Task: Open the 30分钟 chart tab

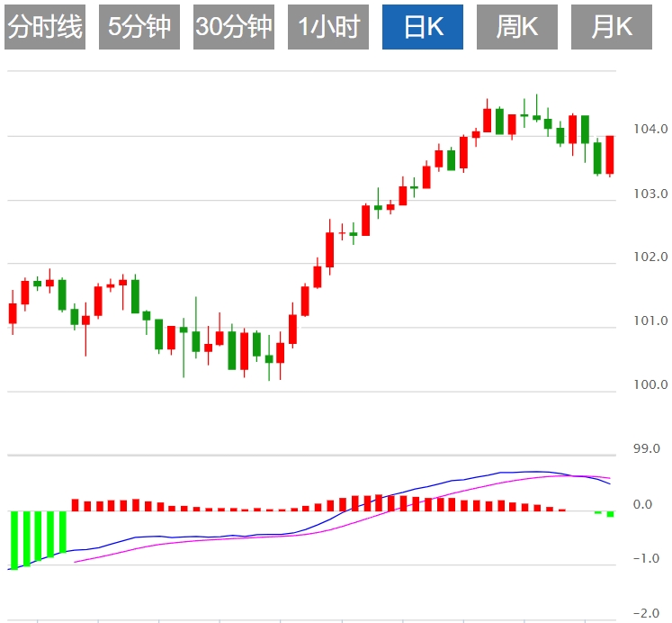Action: (234, 28)
